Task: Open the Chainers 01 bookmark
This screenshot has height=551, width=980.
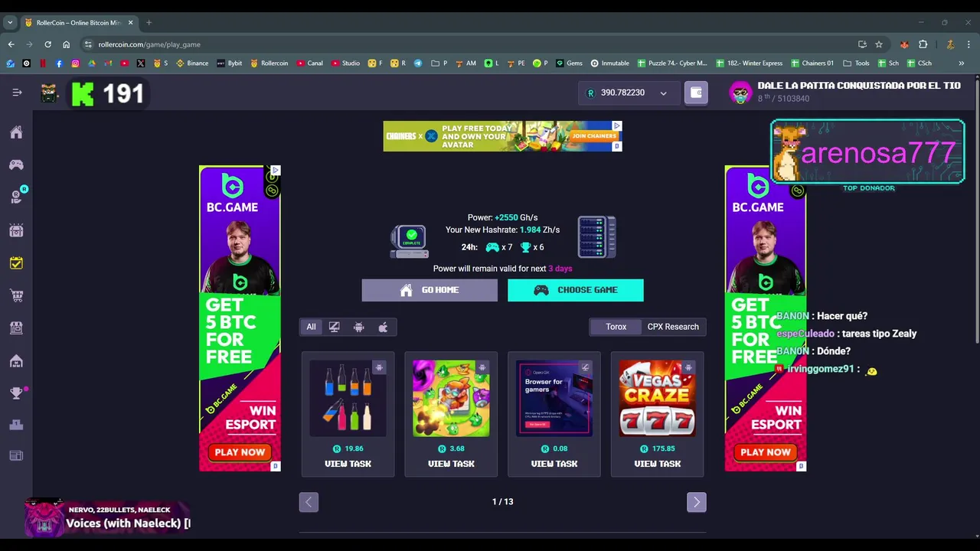Action: [812, 64]
